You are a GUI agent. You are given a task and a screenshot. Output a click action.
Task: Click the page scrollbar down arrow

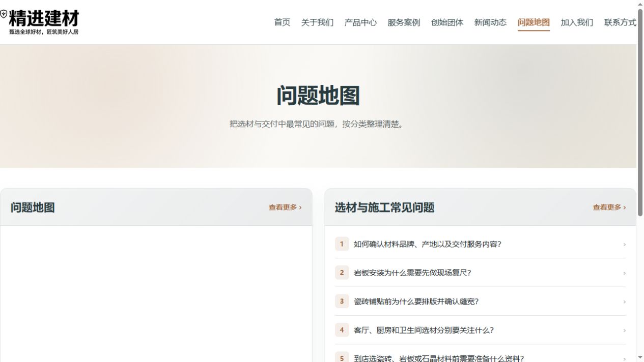coord(640,358)
